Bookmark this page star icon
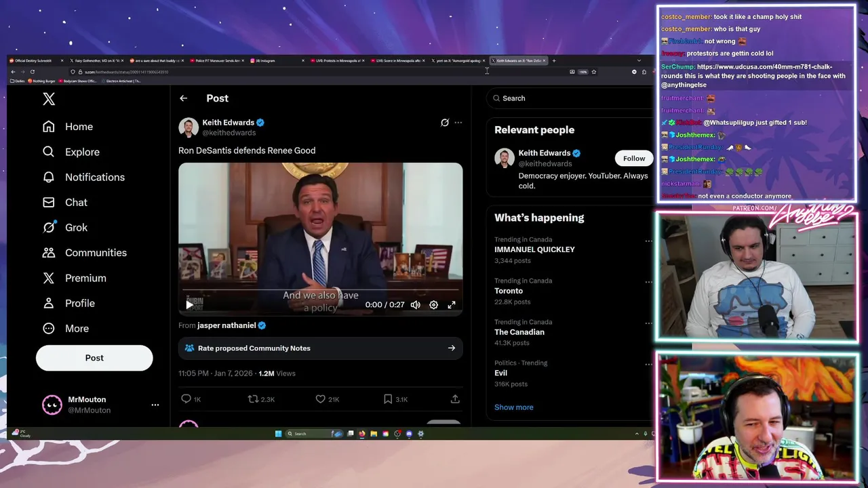The height and width of the screenshot is (488, 868). point(593,72)
